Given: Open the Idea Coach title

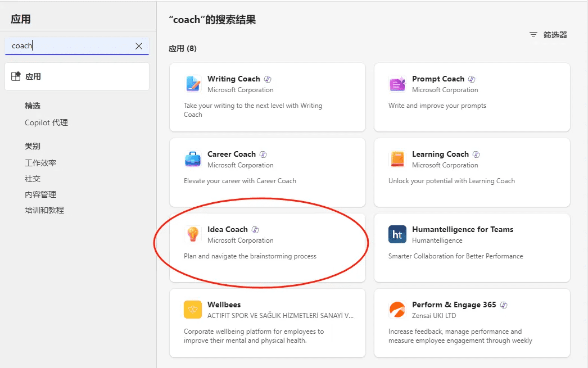Looking at the screenshot, I should point(228,229).
